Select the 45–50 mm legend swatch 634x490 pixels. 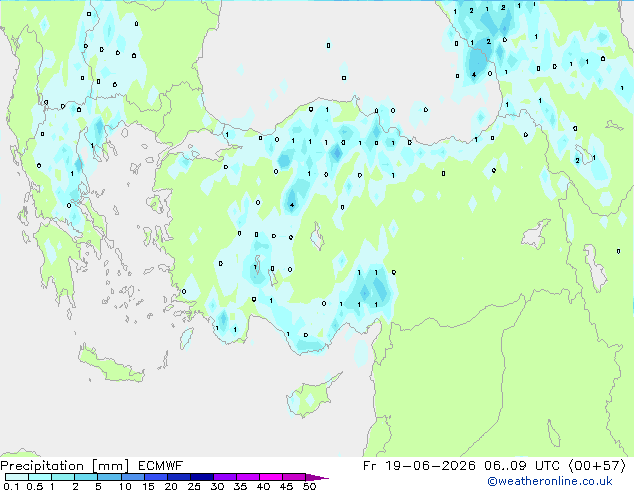(x=294, y=477)
